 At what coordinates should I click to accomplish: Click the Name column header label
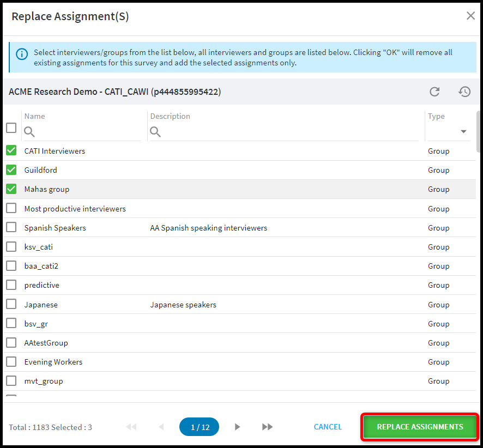pyautogui.click(x=34, y=116)
